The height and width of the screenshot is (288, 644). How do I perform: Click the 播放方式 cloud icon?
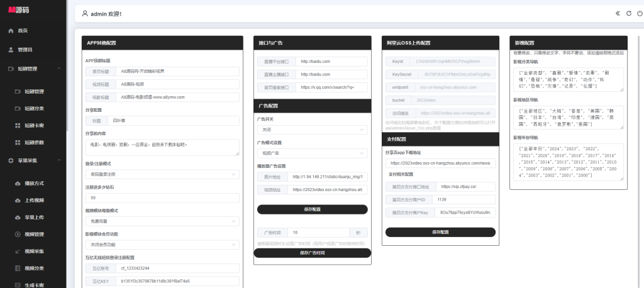[18, 184]
